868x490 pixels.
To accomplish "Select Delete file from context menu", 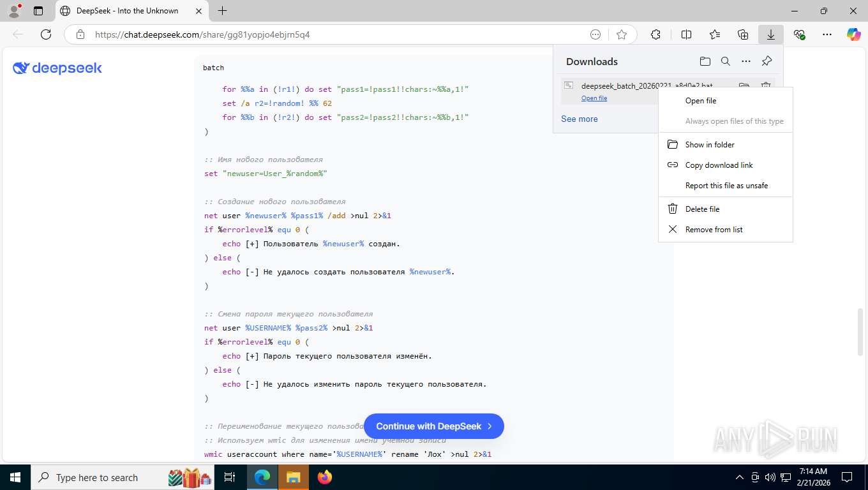I will click(x=726, y=209).
